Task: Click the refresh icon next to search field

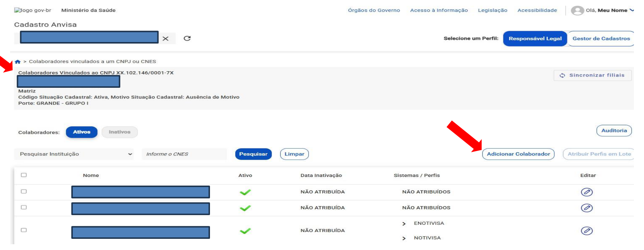Action: tap(187, 38)
